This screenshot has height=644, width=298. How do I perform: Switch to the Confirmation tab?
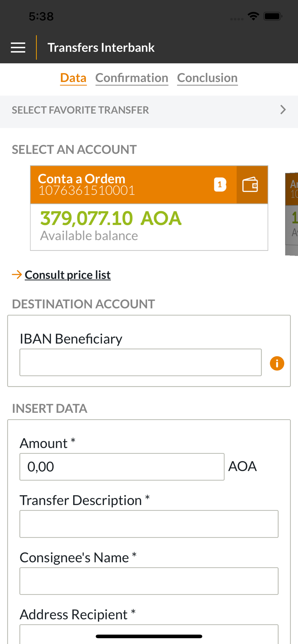[132, 78]
